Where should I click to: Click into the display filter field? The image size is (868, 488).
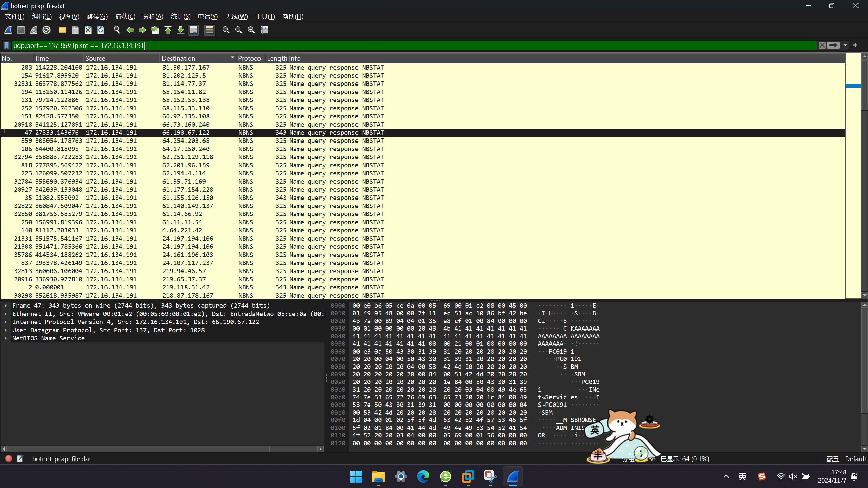pyautogui.click(x=414, y=45)
